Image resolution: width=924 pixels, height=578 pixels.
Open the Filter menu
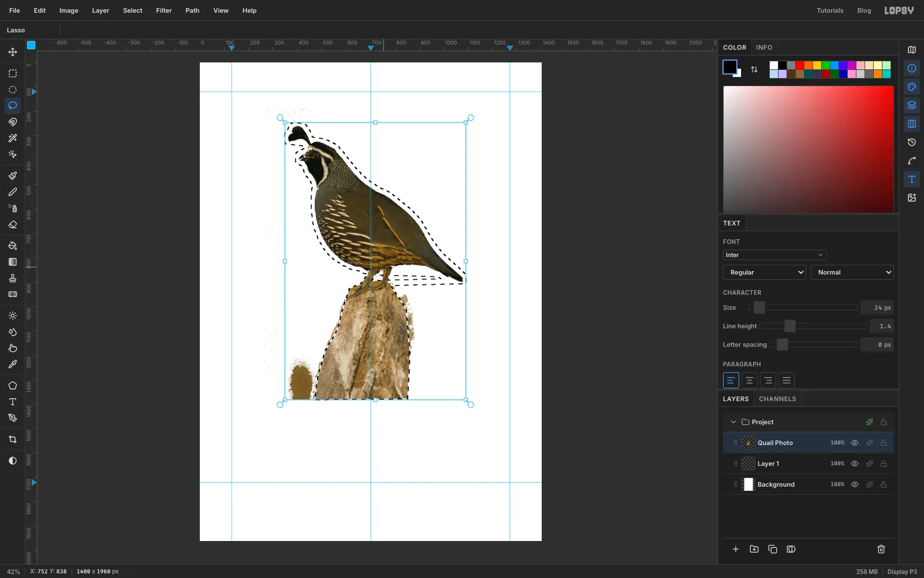coord(164,10)
